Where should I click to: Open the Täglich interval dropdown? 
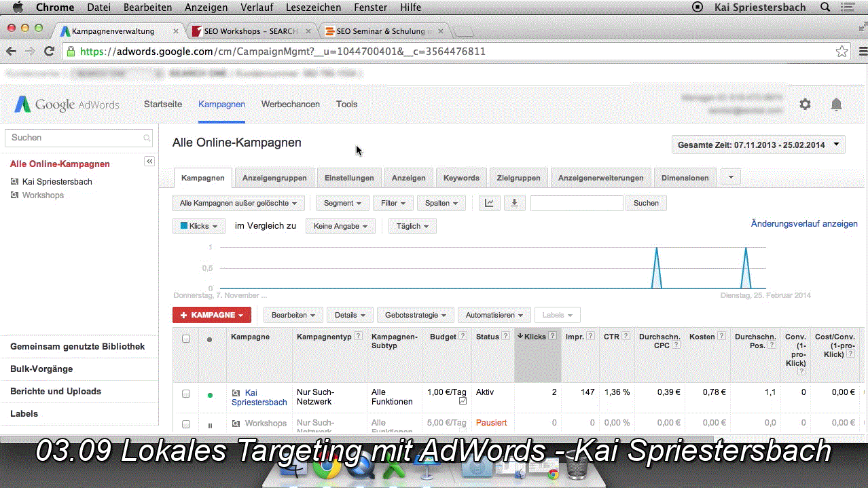(x=412, y=226)
